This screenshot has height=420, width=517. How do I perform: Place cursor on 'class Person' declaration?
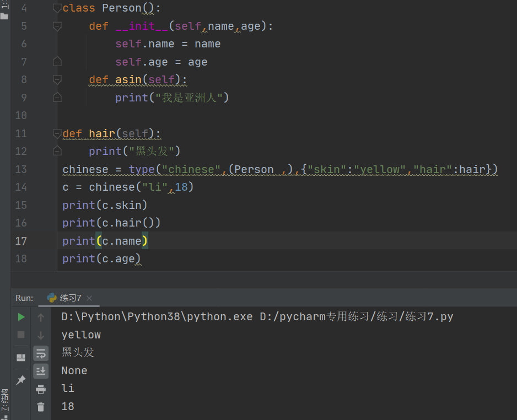coord(102,8)
